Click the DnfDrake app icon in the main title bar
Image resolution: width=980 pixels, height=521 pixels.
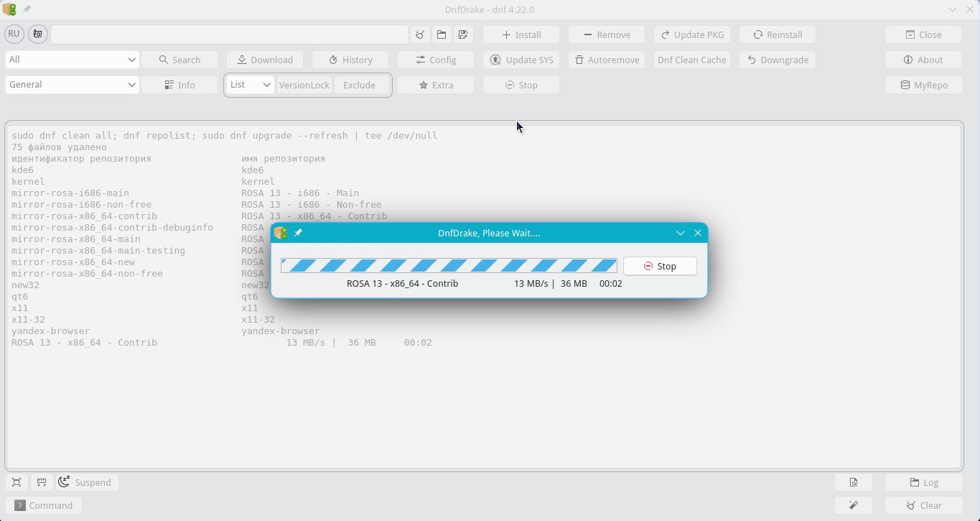(9, 9)
